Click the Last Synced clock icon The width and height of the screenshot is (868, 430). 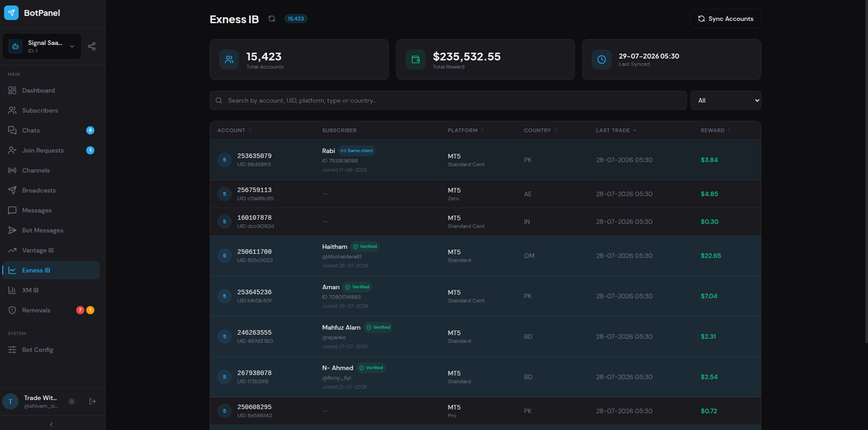(602, 59)
